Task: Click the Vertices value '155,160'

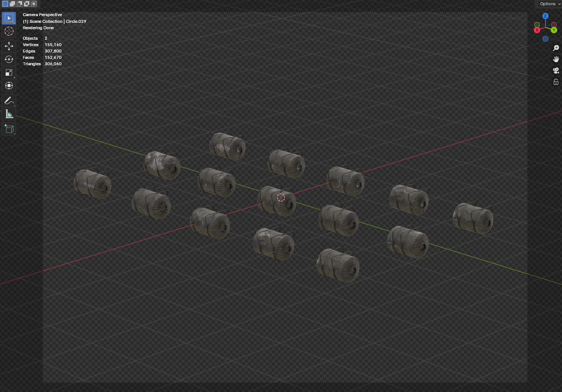Action: coord(53,45)
